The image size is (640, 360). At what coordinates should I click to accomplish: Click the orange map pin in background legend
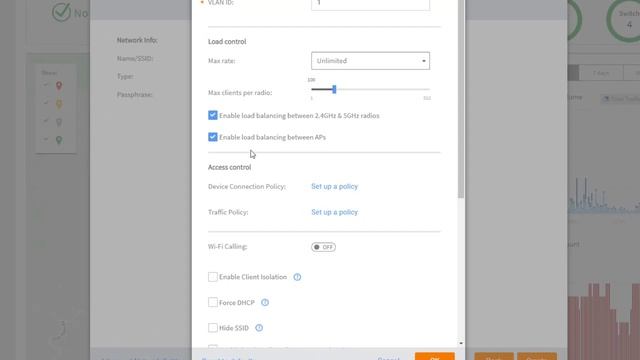click(59, 104)
